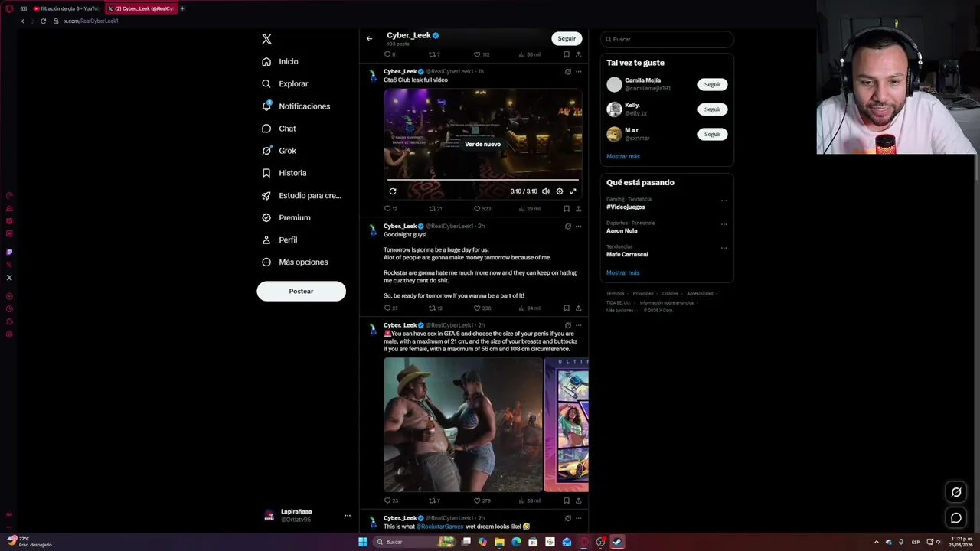
Task: Open Microsoft Edge from taskbar
Action: point(516,542)
